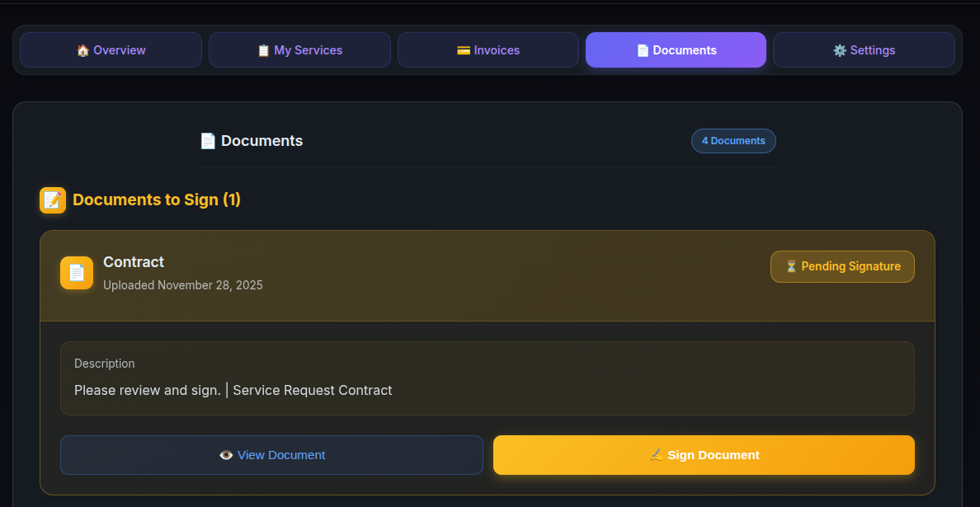Open the My Services tab
980x507 pixels.
(299, 49)
